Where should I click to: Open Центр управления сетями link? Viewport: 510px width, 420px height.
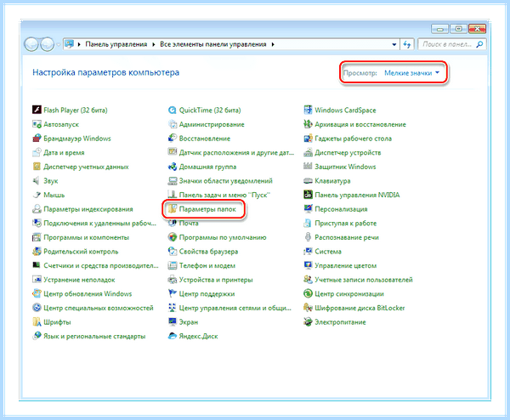235,308
